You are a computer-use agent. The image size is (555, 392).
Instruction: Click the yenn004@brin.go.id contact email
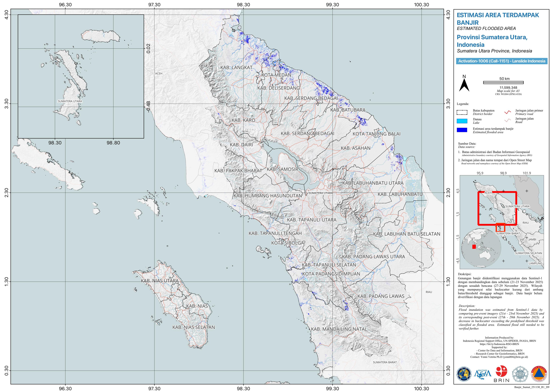516,357
